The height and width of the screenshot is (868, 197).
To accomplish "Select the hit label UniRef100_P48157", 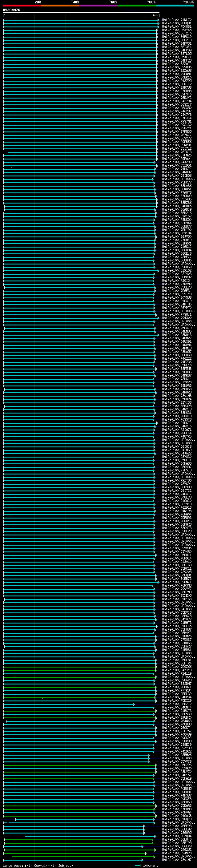I will [x=177, y=775].
